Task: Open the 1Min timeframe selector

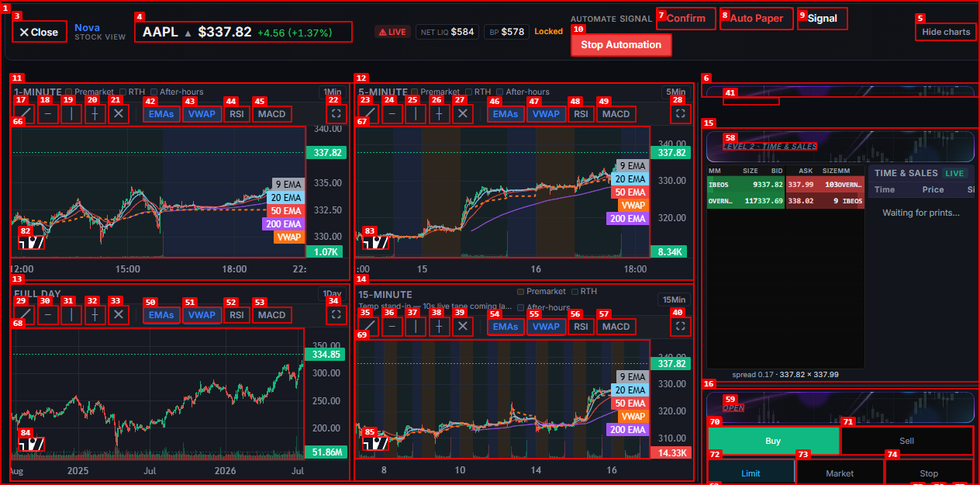Action: [x=333, y=92]
